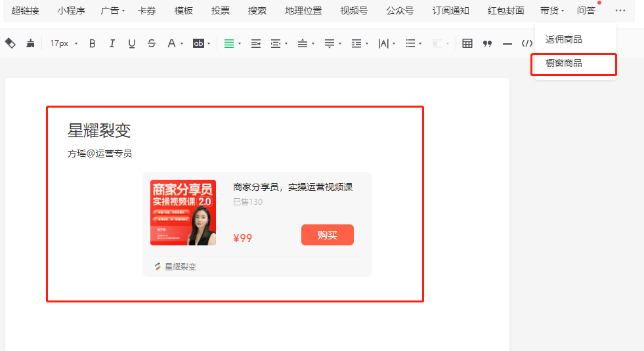Open the 订阅通知 menu item
The image size is (644, 351).
click(450, 10)
